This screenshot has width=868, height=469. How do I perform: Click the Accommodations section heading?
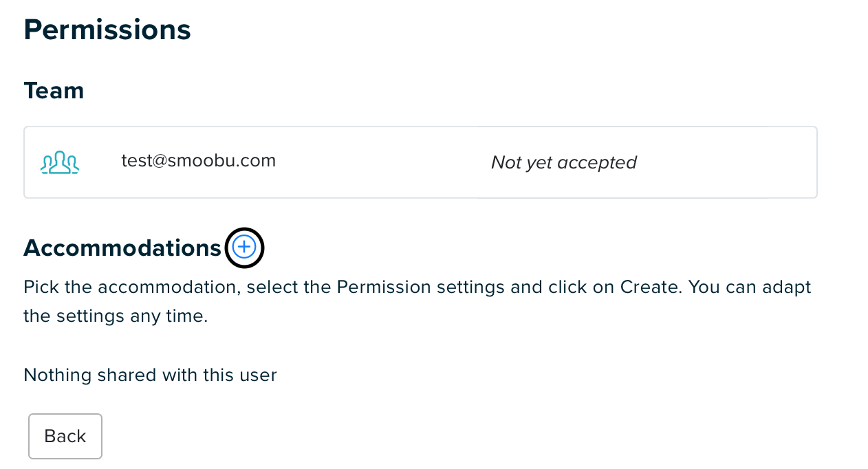(x=122, y=248)
